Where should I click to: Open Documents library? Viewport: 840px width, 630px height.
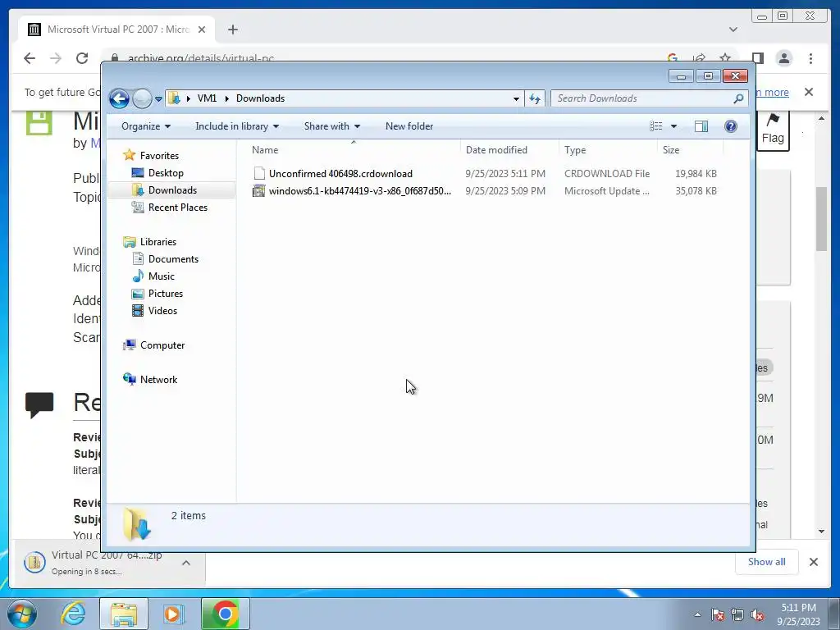tap(173, 259)
